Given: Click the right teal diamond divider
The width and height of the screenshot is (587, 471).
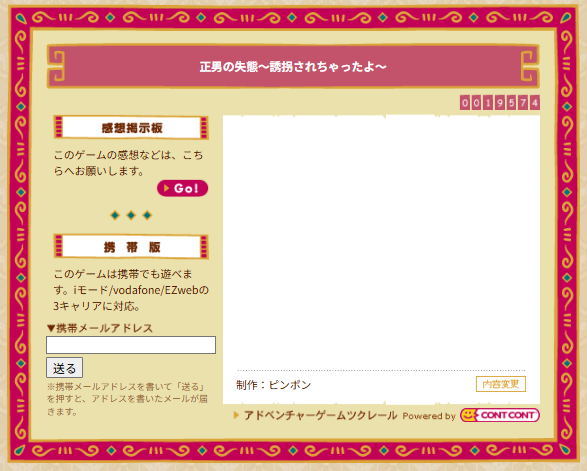Looking at the screenshot, I should [x=147, y=215].
